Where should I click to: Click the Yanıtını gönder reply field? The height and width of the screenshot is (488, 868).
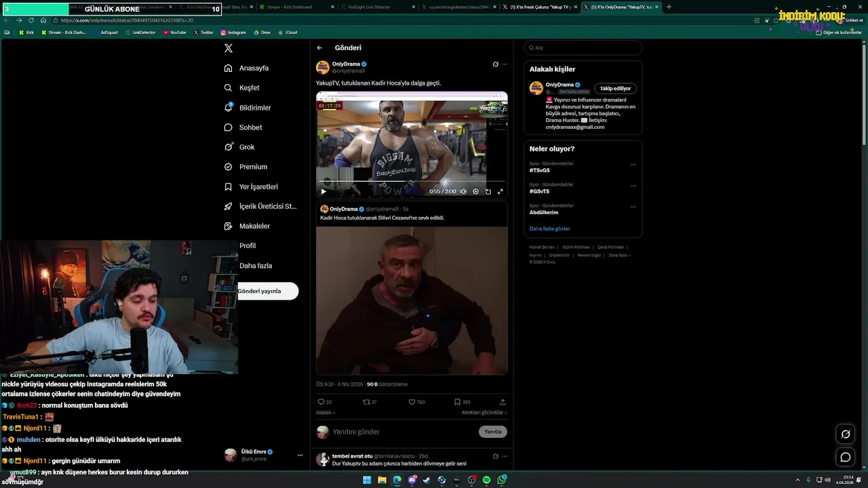pyautogui.click(x=403, y=432)
